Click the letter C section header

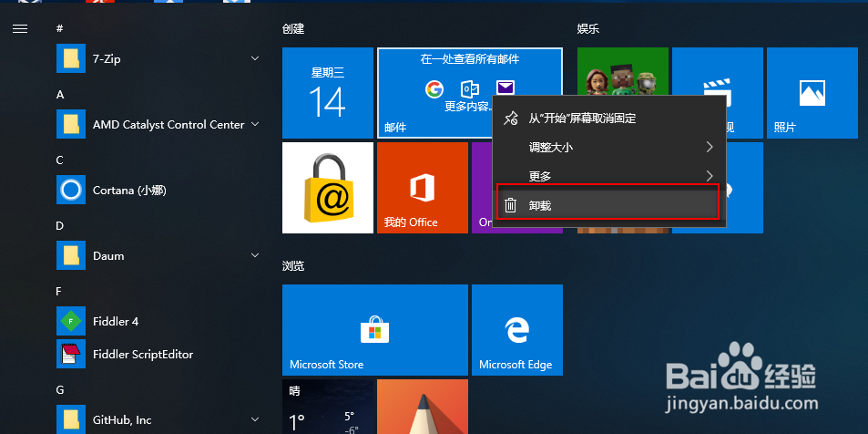(x=60, y=160)
